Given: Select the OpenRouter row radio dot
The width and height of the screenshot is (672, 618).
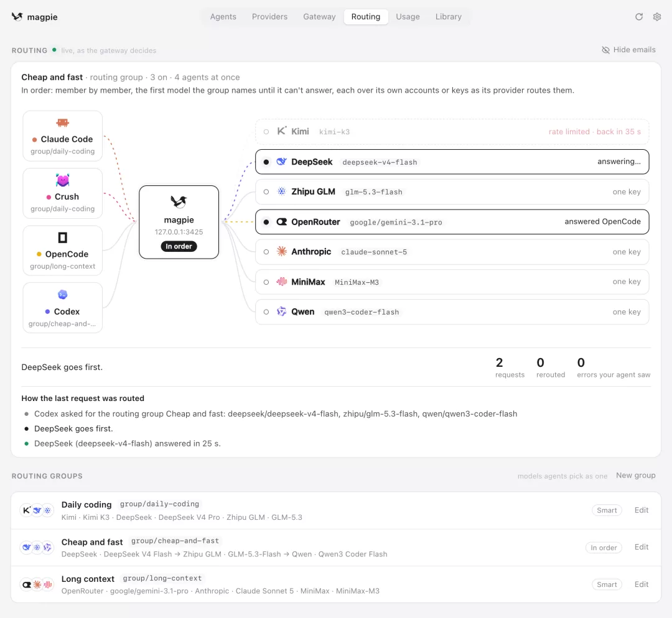Looking at the screenshot, I should (266, 222).
